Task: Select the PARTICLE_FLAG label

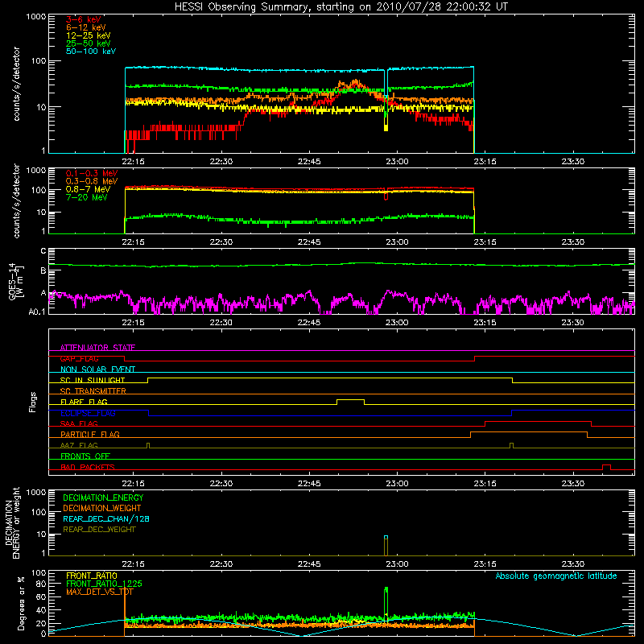Action: pos(90,434)
